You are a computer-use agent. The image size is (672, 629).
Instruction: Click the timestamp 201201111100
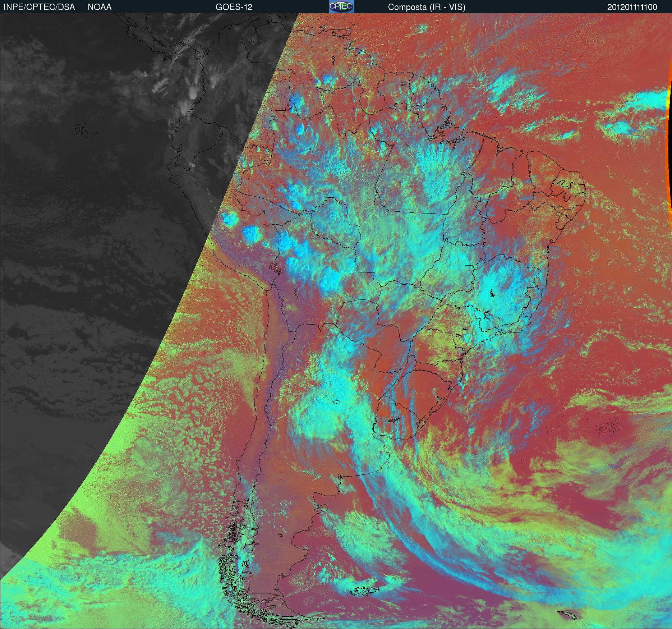point(632,7)
